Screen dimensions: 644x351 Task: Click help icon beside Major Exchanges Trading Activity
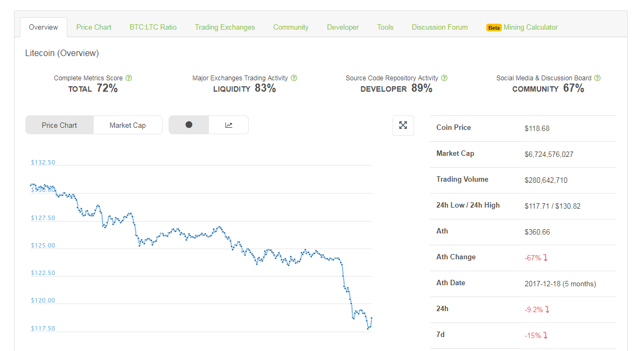tap(294, 78)
